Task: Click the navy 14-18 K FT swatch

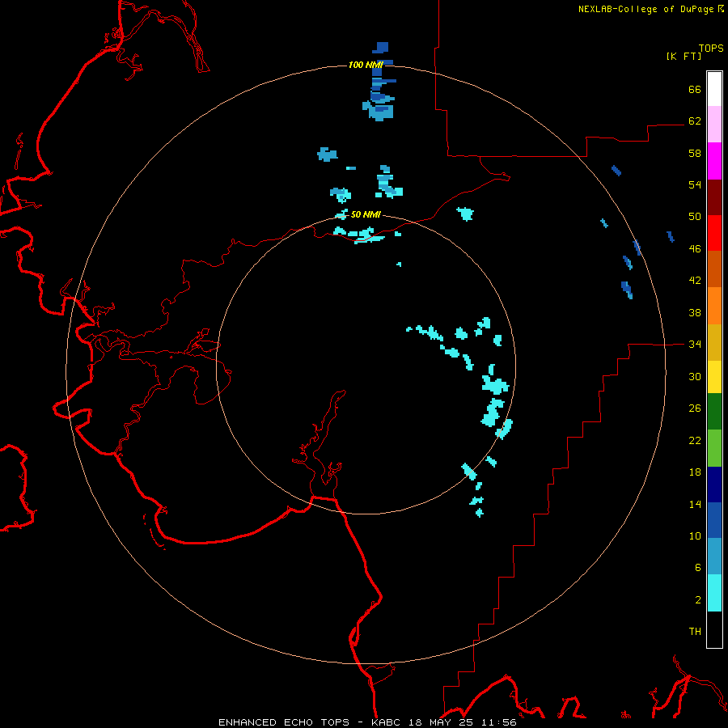Action: [x=714, y=485]
